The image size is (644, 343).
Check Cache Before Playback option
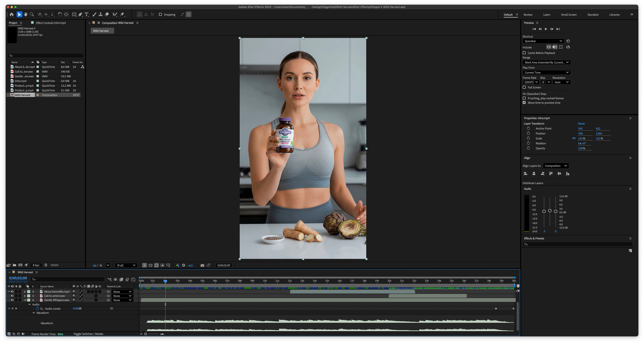[524, 53]
